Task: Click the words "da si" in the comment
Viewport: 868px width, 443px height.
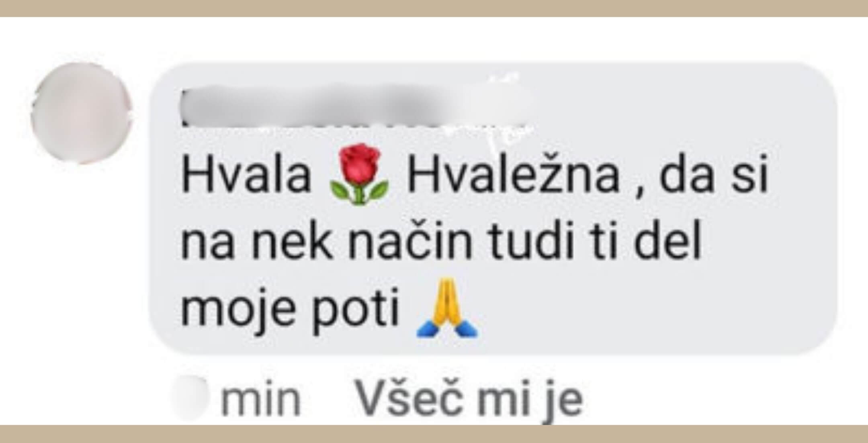Action: click(713, 174)
